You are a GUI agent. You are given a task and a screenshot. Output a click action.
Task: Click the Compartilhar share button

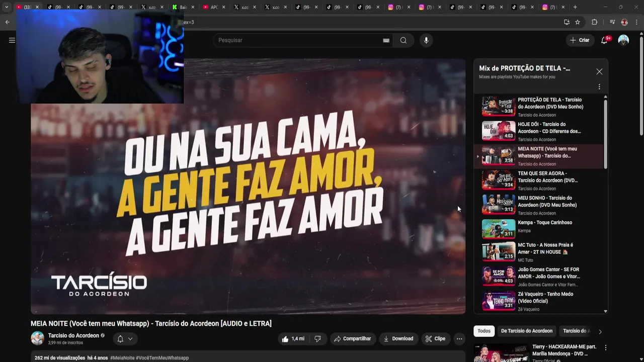(353, 339)
